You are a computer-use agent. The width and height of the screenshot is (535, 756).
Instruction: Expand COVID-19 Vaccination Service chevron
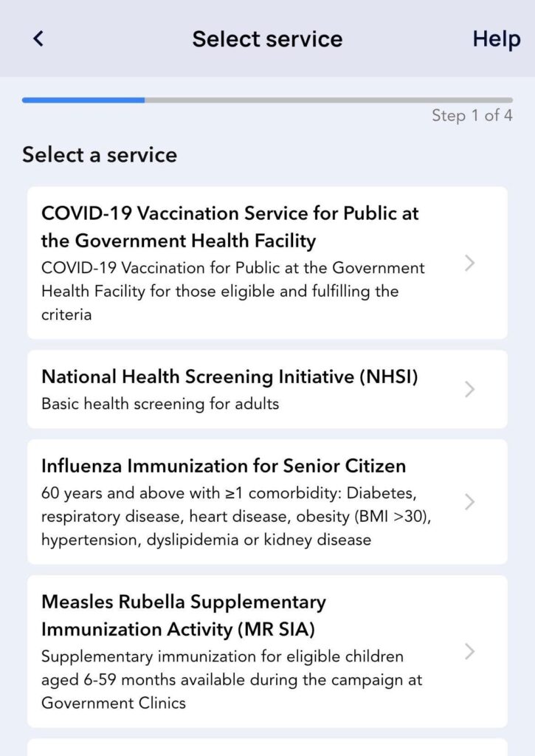469,264
